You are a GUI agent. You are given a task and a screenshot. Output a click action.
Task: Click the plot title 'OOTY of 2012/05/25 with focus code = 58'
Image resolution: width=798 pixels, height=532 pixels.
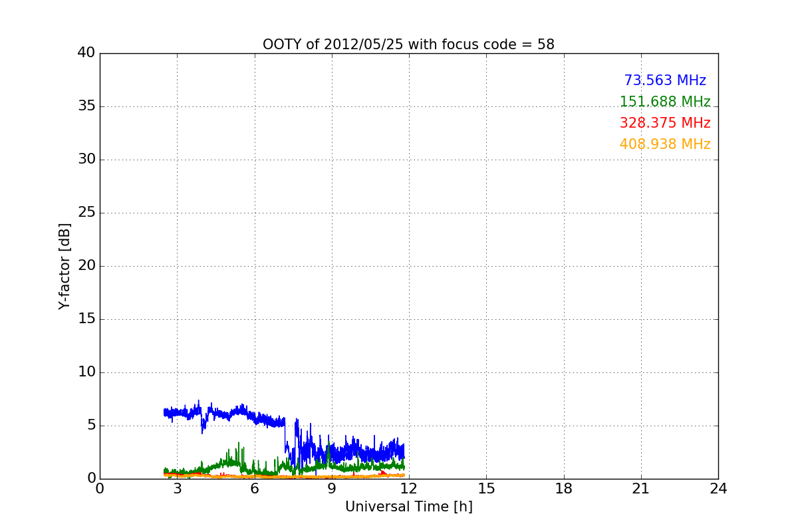pos(408,45)
